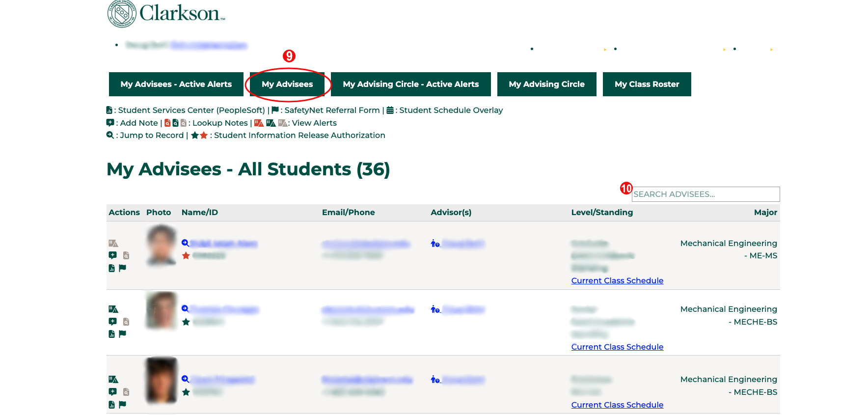Click the third student's photo thumbnail
Viewport: 868px width, 415px height.
[161, 381]
